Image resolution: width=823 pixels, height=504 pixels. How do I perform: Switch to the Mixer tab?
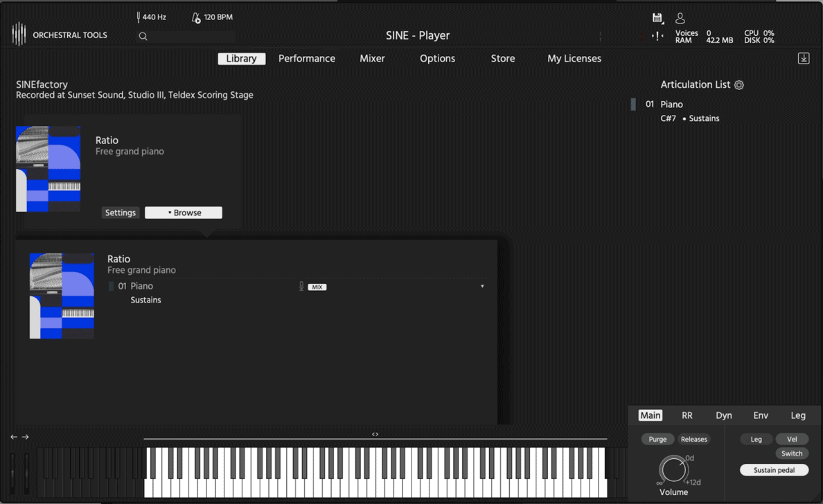click(x=372, y=59)
